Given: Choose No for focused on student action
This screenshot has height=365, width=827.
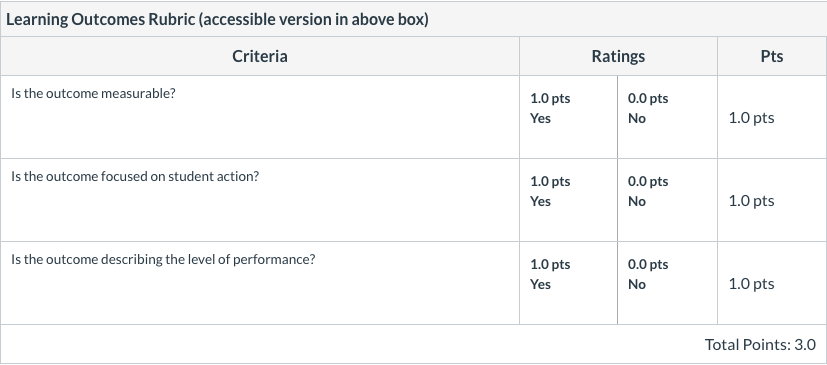Looking at the screenshot, I should (x=667, y=200).
